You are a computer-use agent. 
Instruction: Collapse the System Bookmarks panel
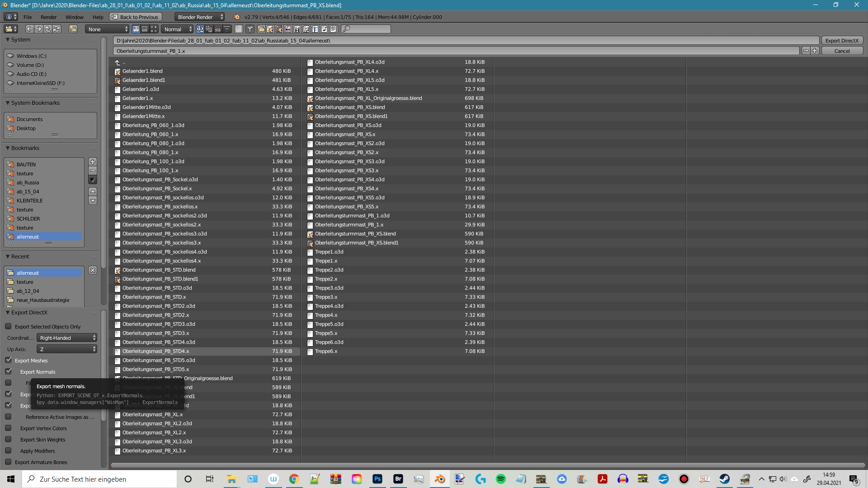pyautogui.click(x=8, y=103)
